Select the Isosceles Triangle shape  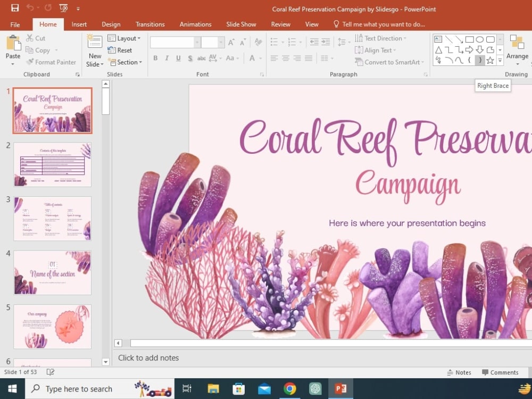438,50
